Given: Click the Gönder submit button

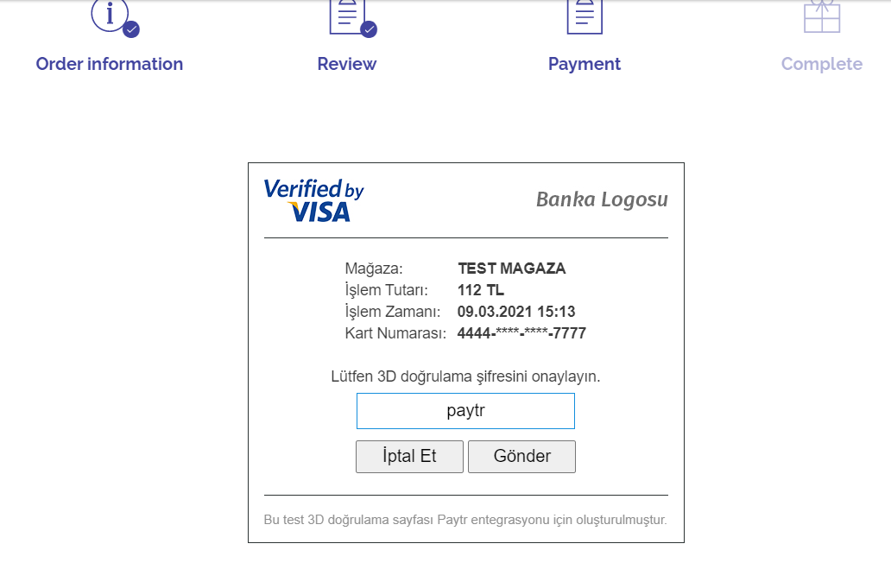Looking at the screenshot, I should pyautogui.click(x=521, y=456).
